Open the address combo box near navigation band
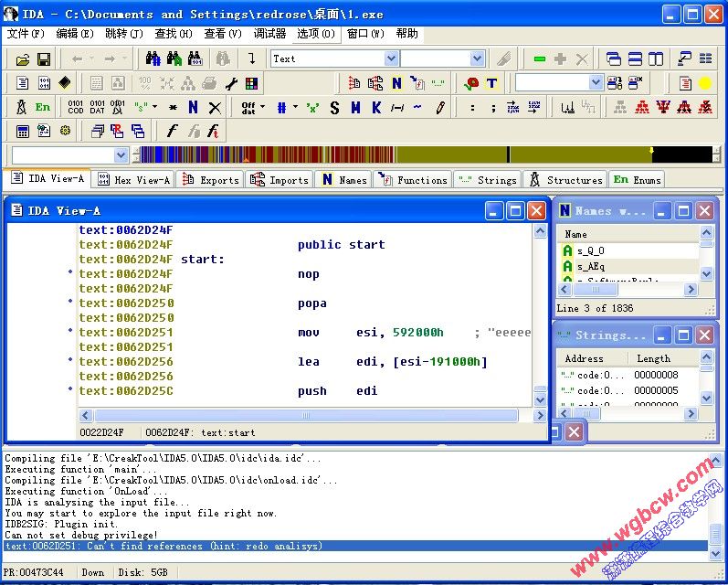728x585 pixels. pyautogui.click(x=121, y=154)
